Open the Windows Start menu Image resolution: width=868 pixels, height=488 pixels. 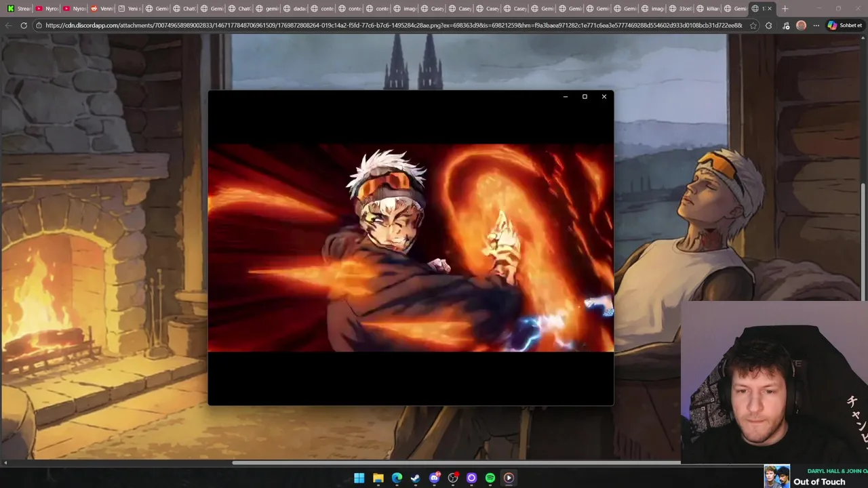pos(359,478)
